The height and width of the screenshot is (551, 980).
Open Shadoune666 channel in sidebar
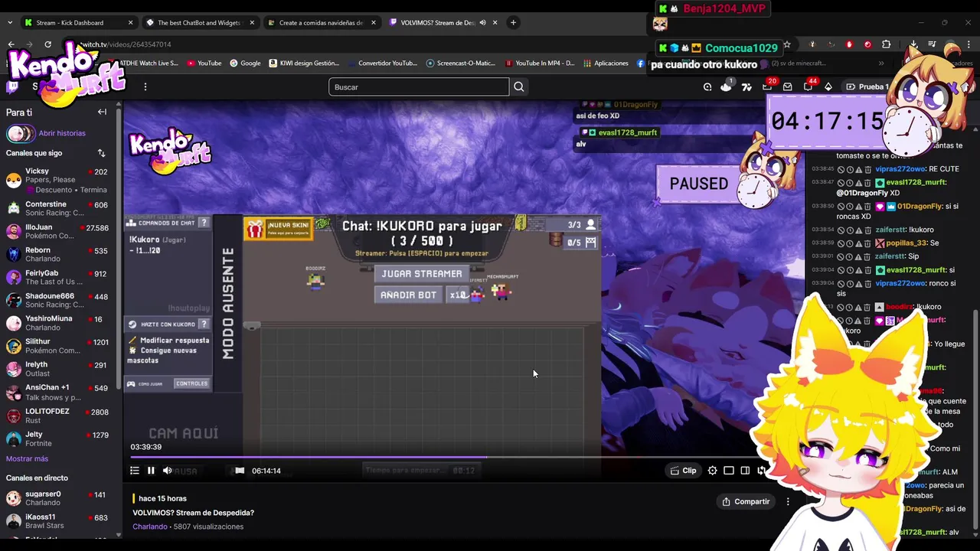pyautogui.click(x=60, y=300)
